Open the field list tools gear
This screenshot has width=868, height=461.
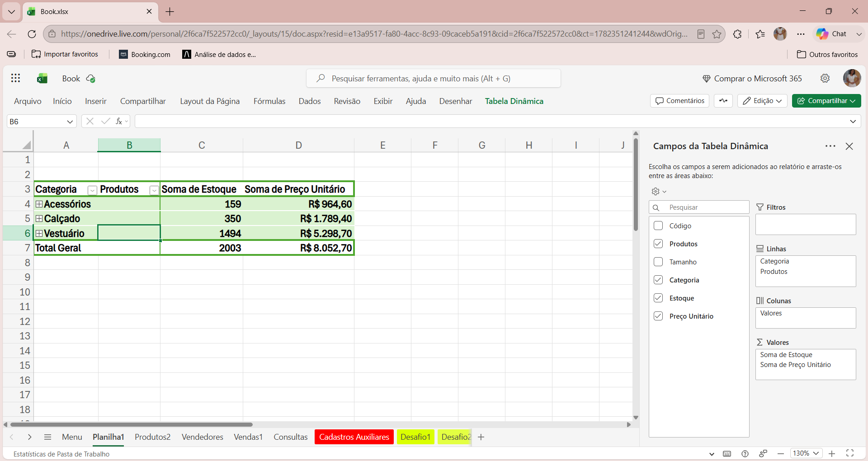click(x=659, y=192)
